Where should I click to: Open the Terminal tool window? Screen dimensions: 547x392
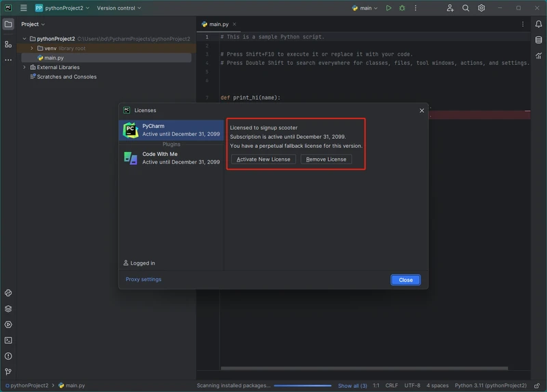(x=8, y=340)
